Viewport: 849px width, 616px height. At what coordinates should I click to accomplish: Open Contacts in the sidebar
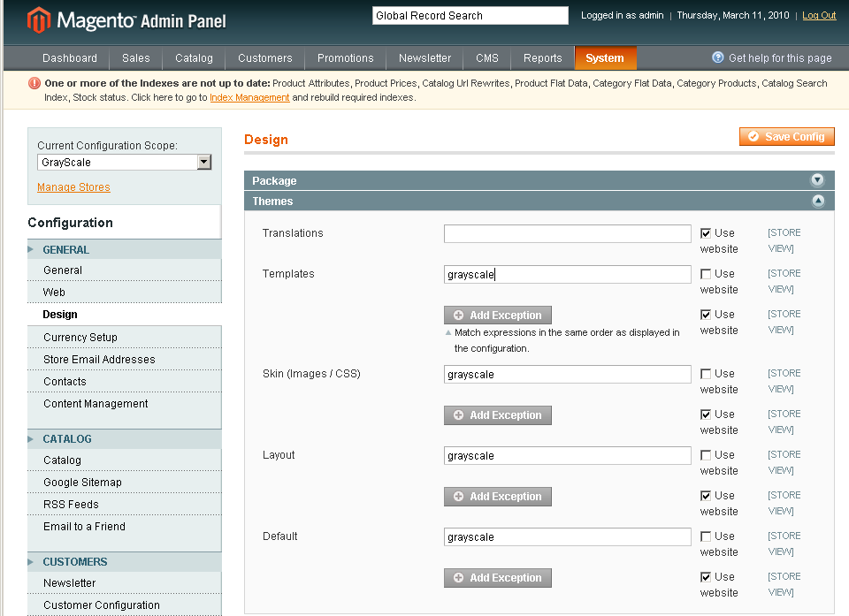(x=125, y=382)
